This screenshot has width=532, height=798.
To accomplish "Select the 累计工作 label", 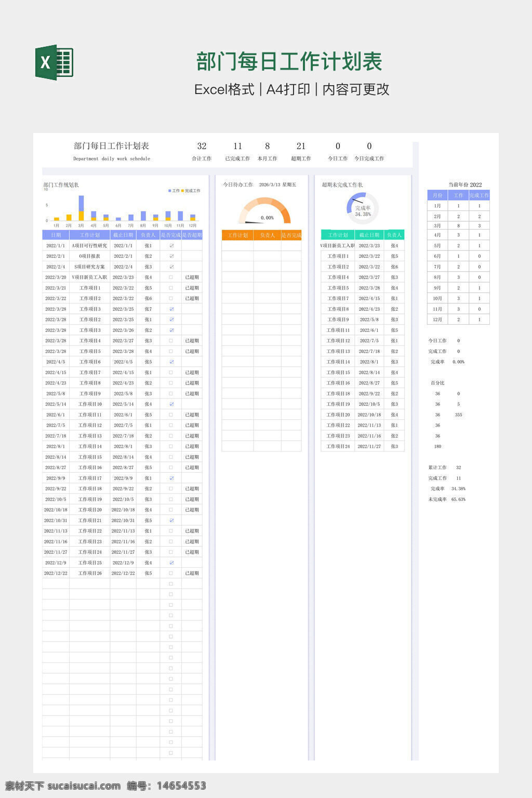I will click(437, 468).
